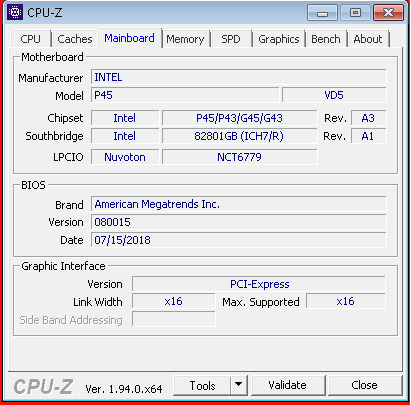The image size is (411, 405).
Task: Click the Close button at bottom
Action: point(364,385)
